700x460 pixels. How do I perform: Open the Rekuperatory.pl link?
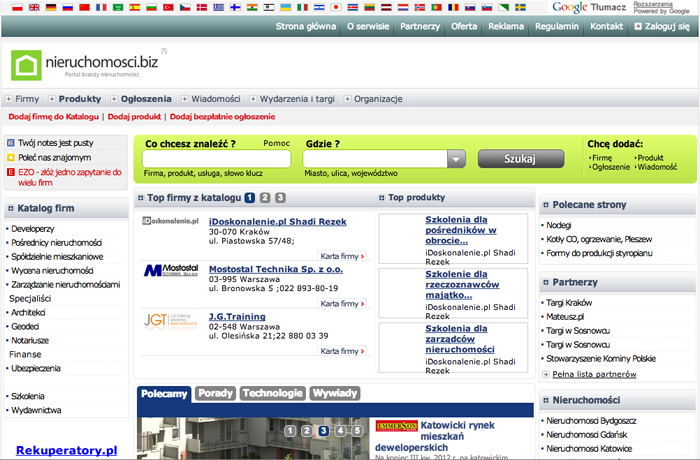click(x=67, y=450)
